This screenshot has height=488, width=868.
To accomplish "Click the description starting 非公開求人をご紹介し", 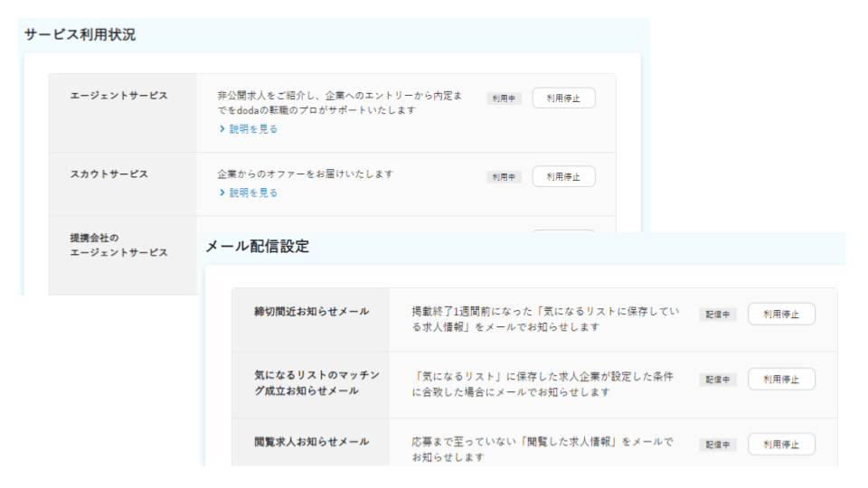I will (339, 103).
